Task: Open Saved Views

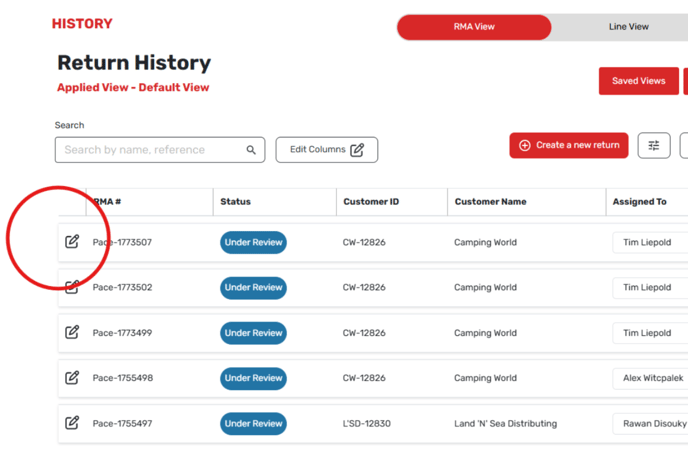Action: click(x=638, y=81)
